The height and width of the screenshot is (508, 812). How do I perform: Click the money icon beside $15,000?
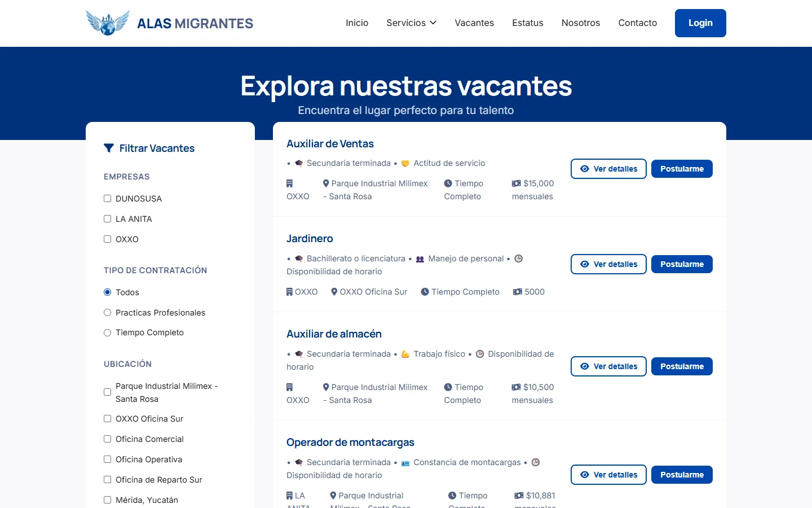(x=516, y=183)
